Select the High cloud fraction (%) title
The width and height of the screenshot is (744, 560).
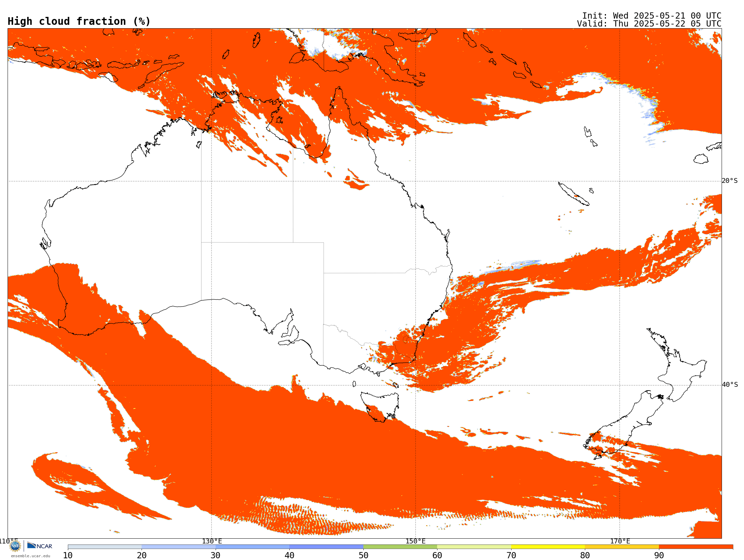click(x=79, y=21)
